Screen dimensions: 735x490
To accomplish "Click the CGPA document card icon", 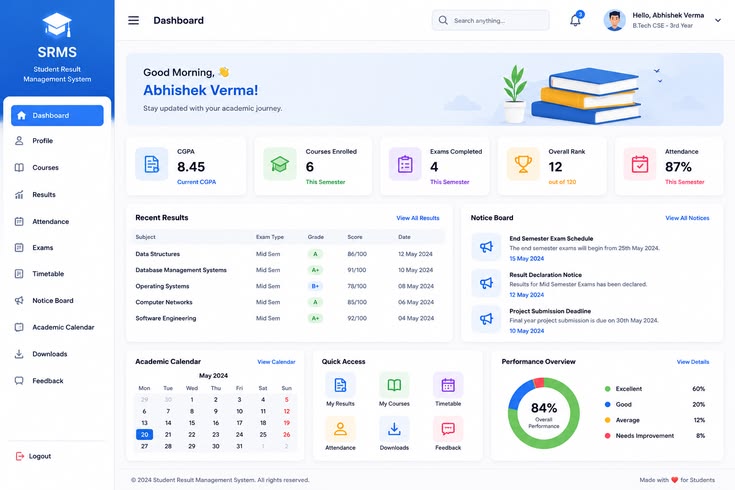I will click(x=151, y=164).
